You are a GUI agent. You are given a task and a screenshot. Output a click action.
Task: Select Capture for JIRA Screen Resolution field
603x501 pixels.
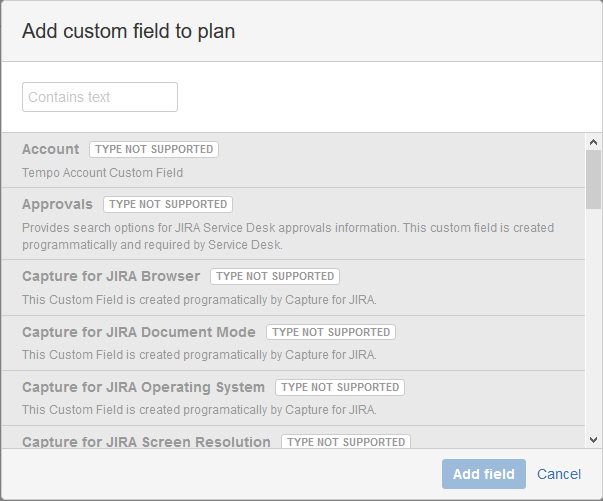pos(146,442)
